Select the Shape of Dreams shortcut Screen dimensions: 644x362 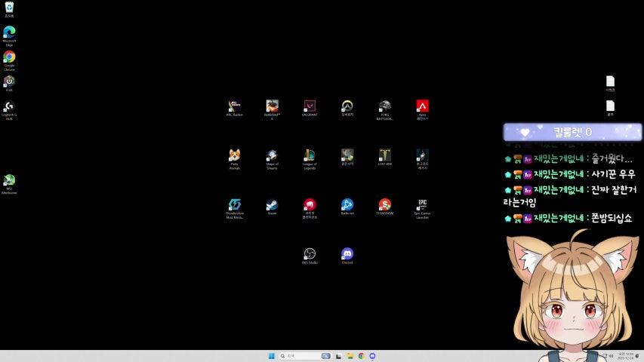[x=272, y=159]
